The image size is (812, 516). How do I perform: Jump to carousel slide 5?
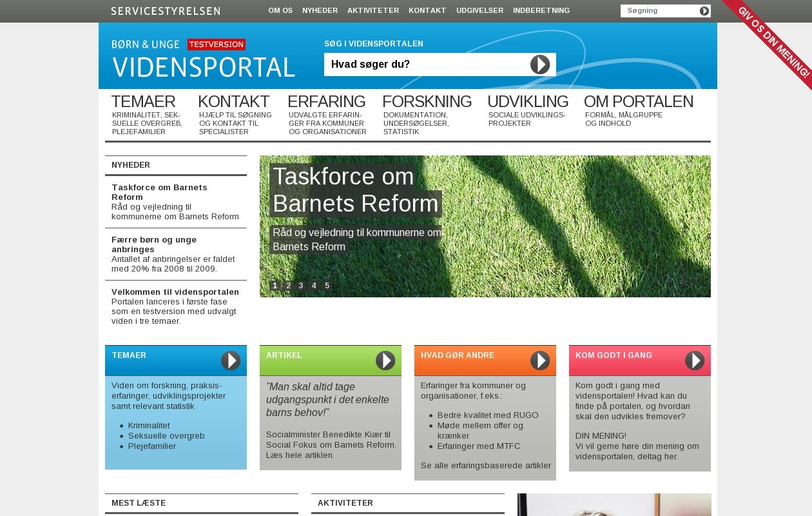(x=327, y=286)
